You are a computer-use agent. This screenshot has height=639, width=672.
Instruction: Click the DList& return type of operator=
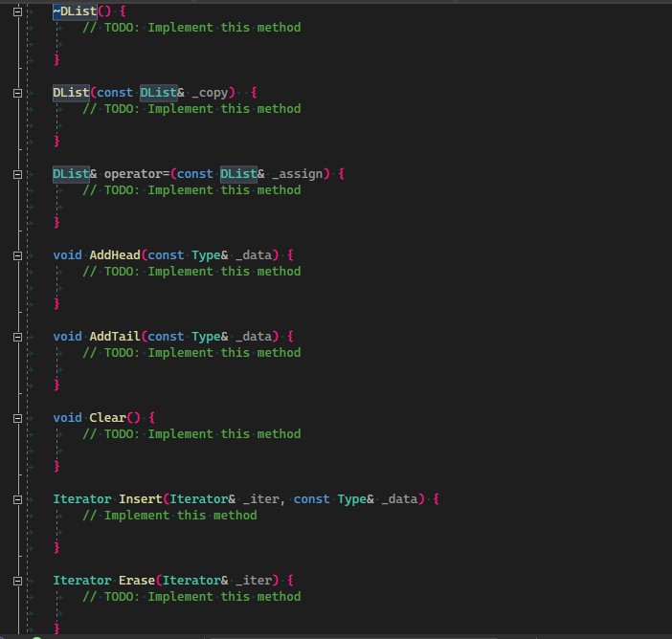pyautogui.click(x=75, y=174)
